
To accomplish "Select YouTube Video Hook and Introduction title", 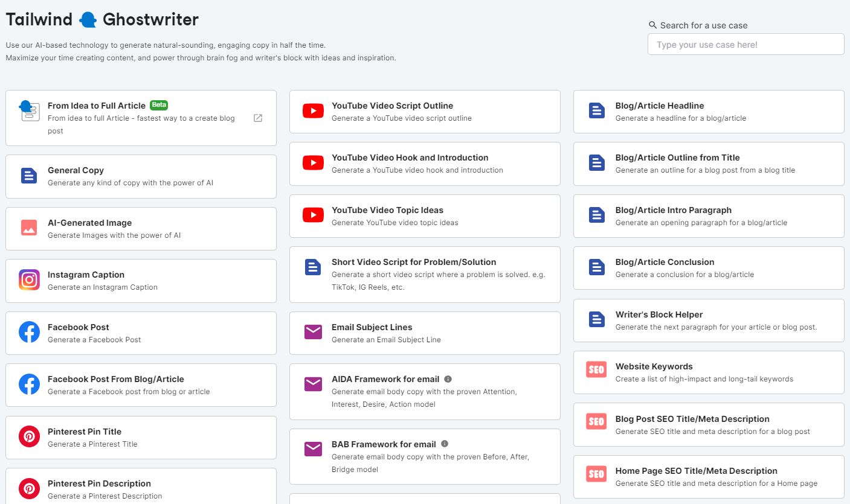I will [410, 158].
